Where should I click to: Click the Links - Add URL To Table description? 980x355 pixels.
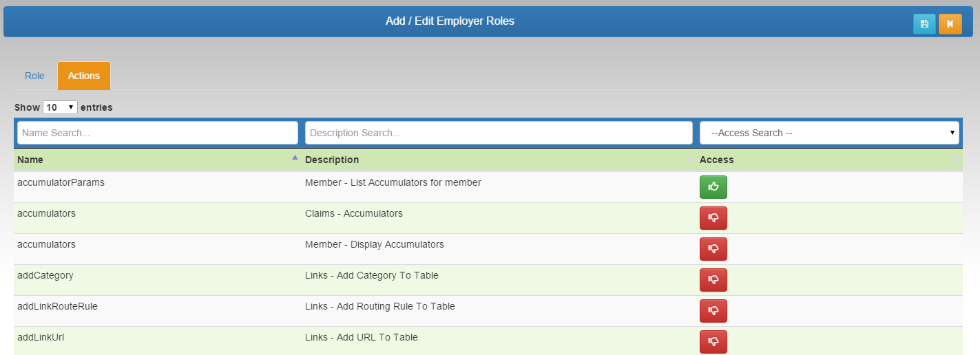click(361, 337)
